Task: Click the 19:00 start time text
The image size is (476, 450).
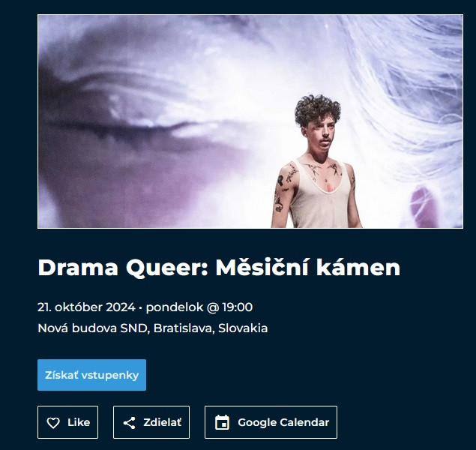Action: click(238, 307)
